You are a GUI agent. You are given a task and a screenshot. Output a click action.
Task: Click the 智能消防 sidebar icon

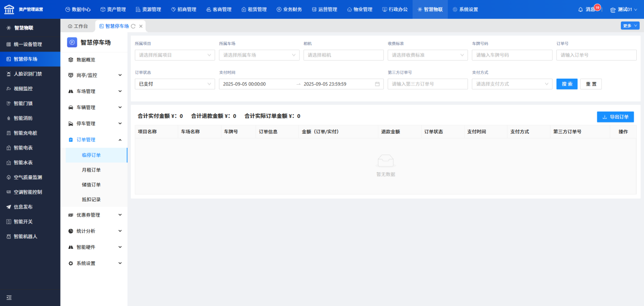(9, 118)
